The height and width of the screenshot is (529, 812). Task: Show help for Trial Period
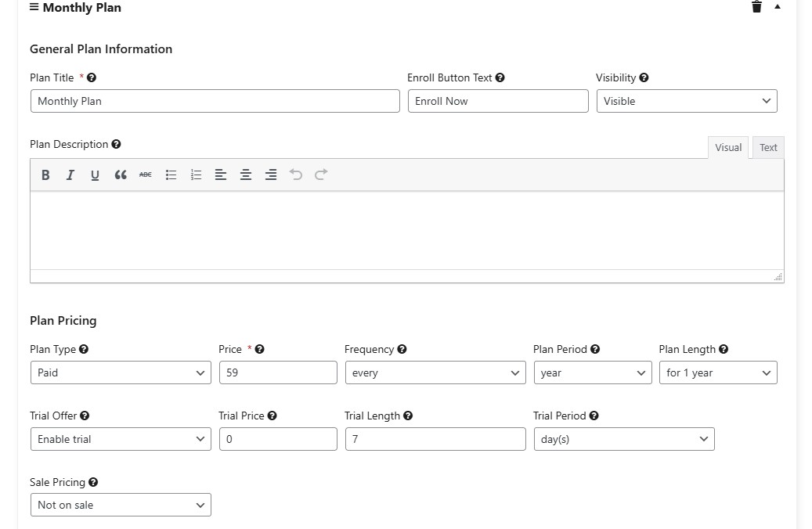[x=594, y=416]
